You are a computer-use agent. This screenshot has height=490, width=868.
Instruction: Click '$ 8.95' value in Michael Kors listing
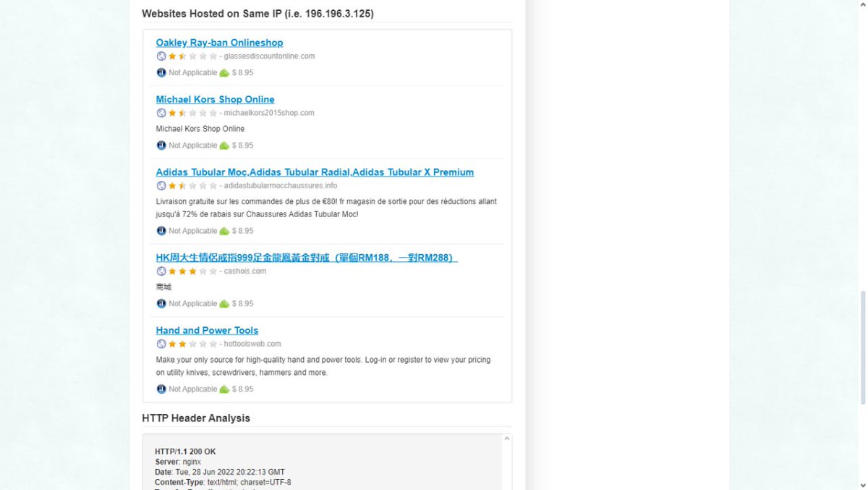pyautogui.click(x=243, y=145)
